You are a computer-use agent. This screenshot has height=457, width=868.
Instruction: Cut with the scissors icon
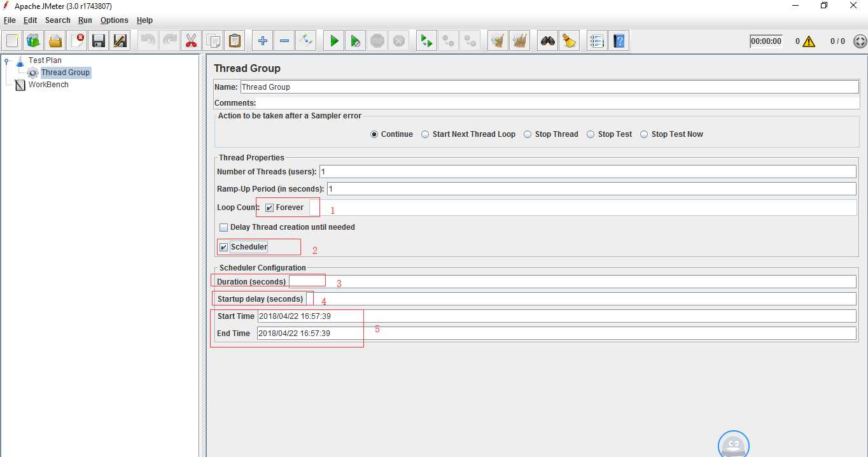(191, 41)
